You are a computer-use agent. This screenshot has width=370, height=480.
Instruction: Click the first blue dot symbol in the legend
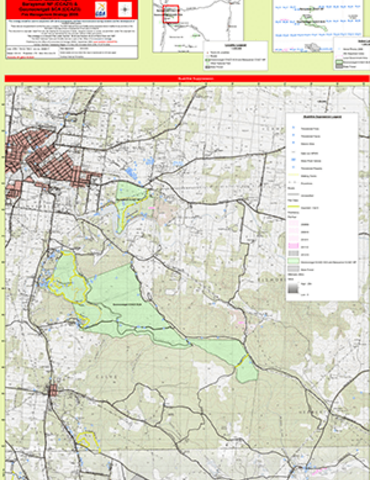point(294,128)
